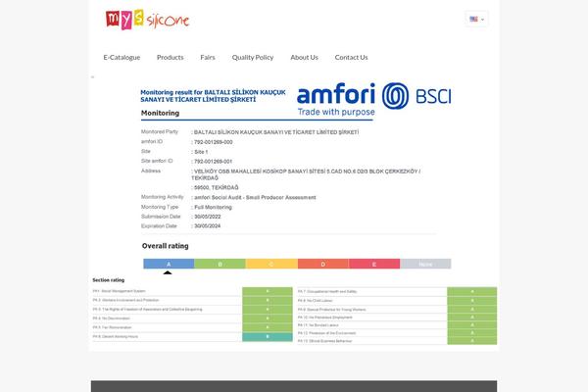Click expiration date 30/05/2024
Image resolution: width=588 pixels, height=392 pixels.
pyautogui.click(x=208, y=226)
